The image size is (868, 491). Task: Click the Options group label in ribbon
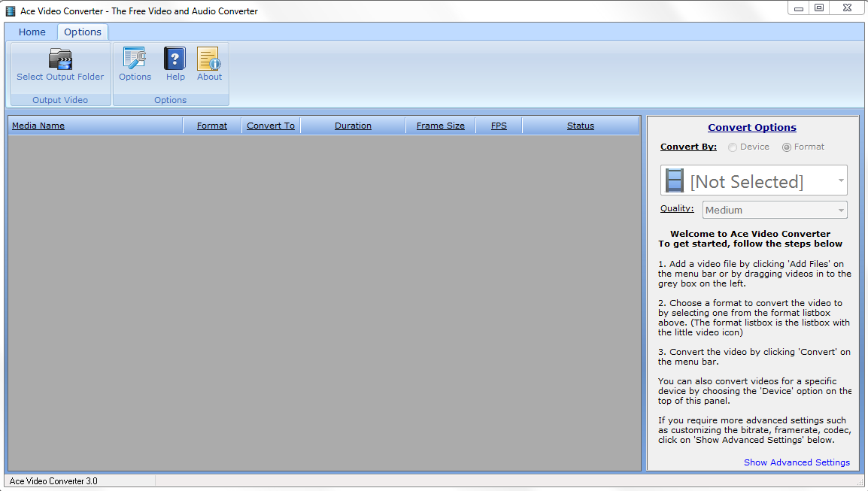(x=170, y=100)
